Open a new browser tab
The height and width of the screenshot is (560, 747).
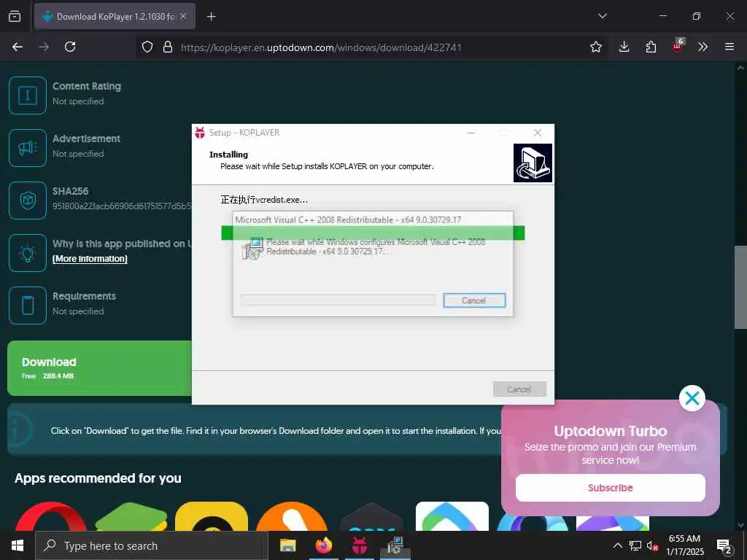pos(211,17)
